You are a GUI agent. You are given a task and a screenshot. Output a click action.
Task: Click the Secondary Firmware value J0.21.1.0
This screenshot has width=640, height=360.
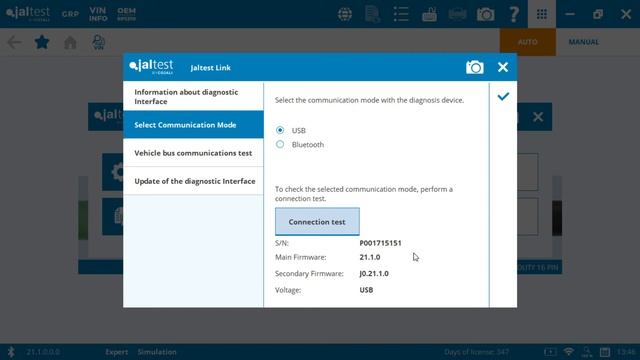374,273
